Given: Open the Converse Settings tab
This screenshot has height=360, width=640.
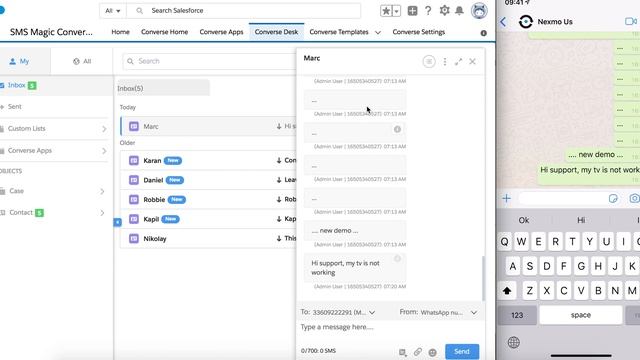Looking at the screenshot, I should click(x=419, y=32).
